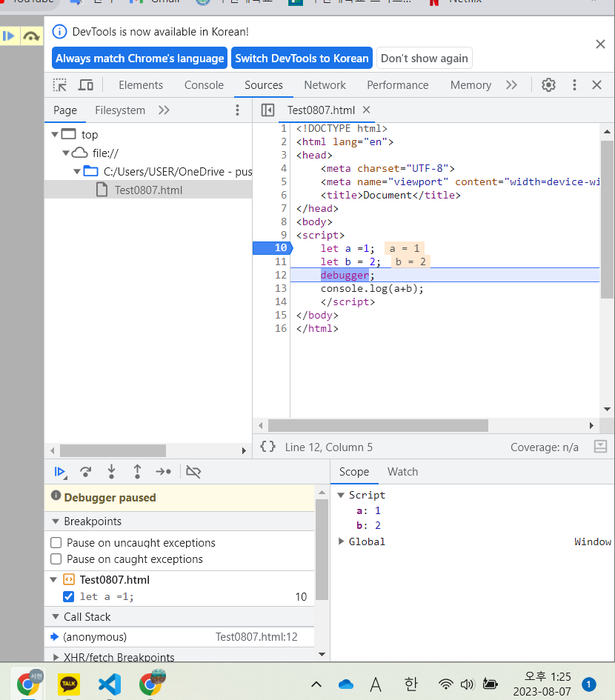
Task: Open navigator pane more options menu
Action: [x=237, y=110]
